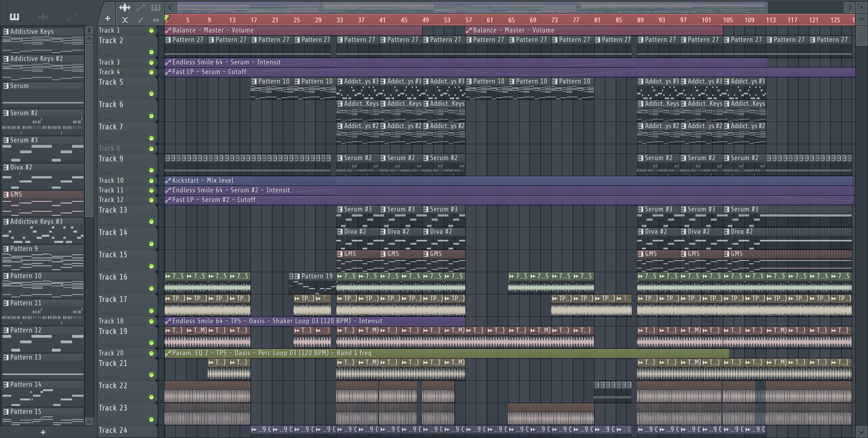
Task: Mute Track 1 using its green LED
Action: pyautogui.click(x=151, y=31)
